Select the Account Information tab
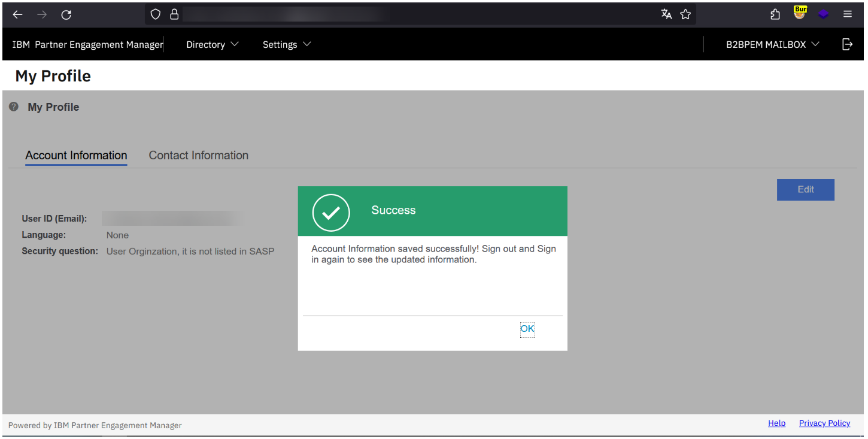This screenshot has width=868, height=439. click(76, 156)
